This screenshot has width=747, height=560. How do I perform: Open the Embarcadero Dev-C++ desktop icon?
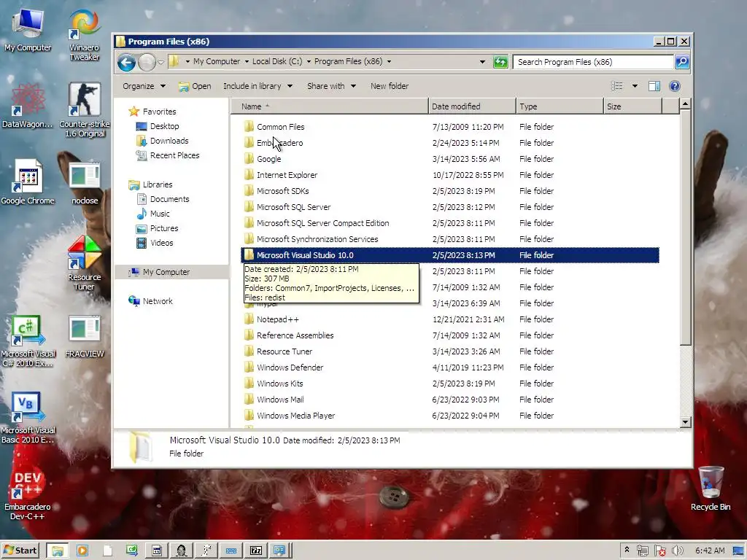(28, 495)
